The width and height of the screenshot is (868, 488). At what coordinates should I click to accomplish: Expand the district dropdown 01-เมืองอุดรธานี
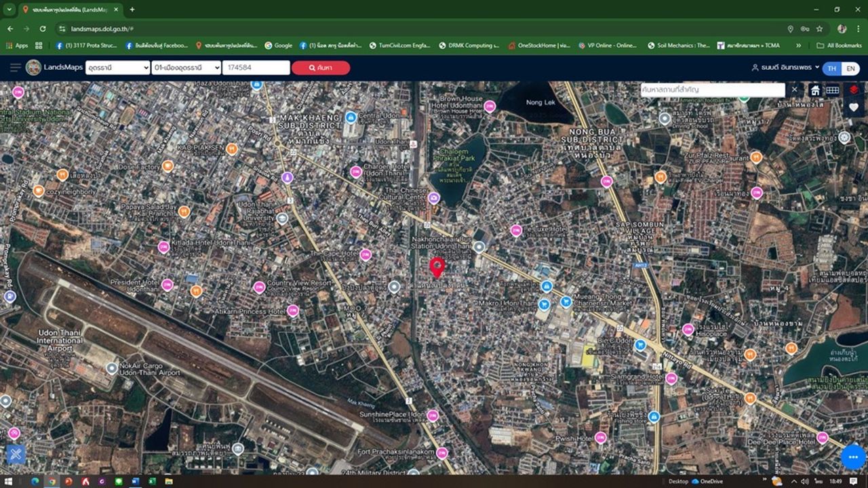186,68
